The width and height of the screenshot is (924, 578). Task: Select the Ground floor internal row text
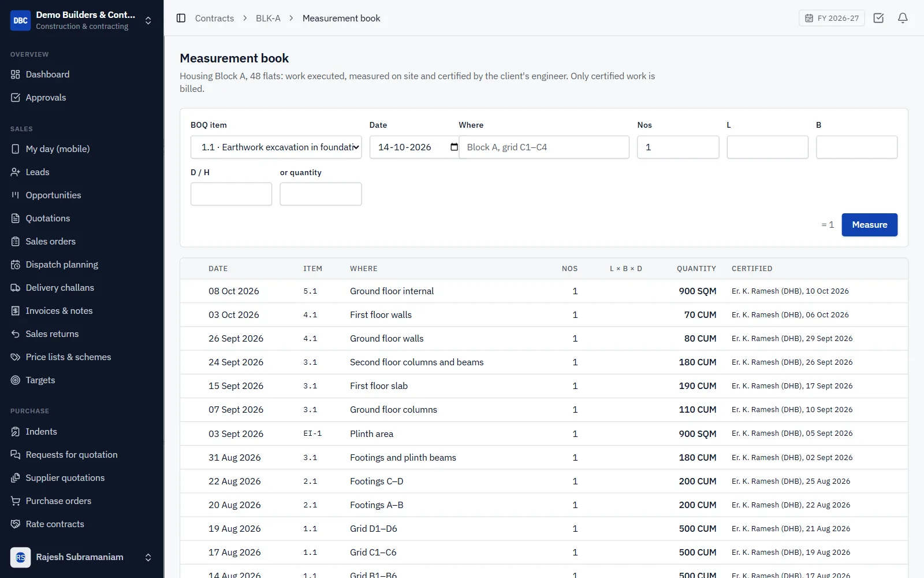pyautogui.click(x=392, y=291)
